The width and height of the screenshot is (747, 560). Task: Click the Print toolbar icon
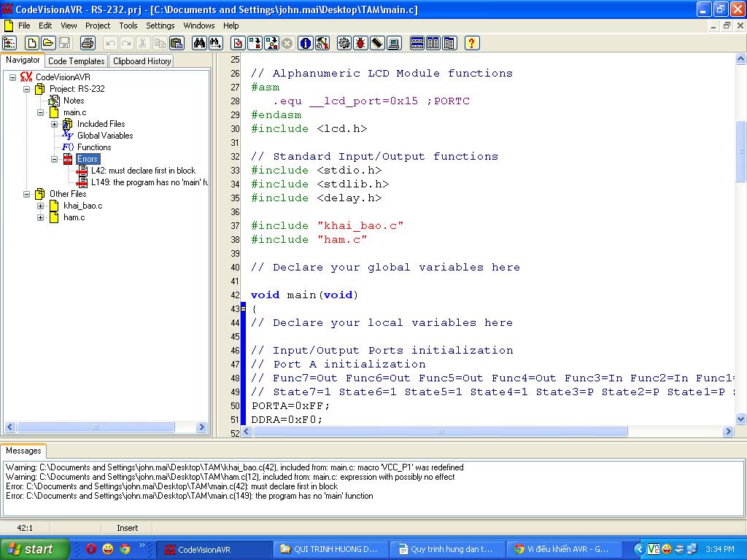point(88,43)
